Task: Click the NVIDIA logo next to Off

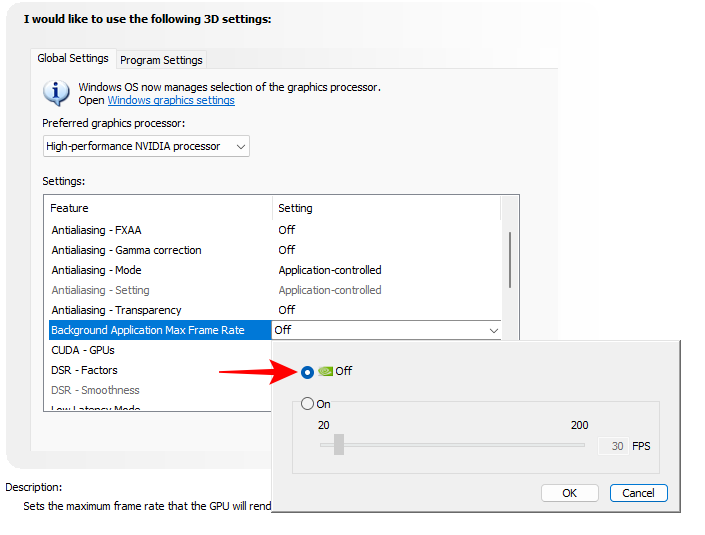Action: point(325,371)
